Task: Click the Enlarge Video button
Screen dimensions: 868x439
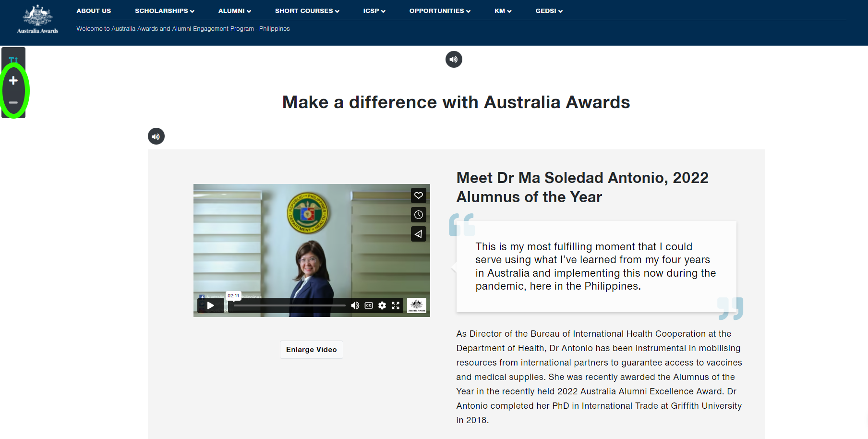Action: [312, 350]
